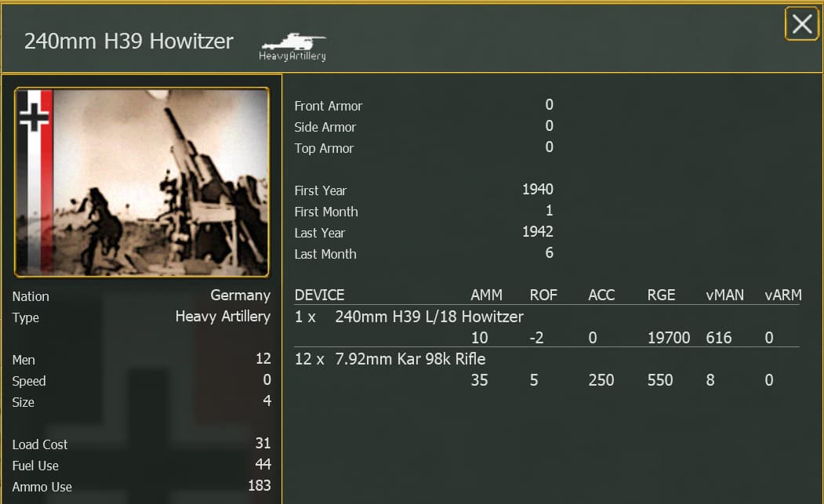Click the vARM column header

coord(783,296)
